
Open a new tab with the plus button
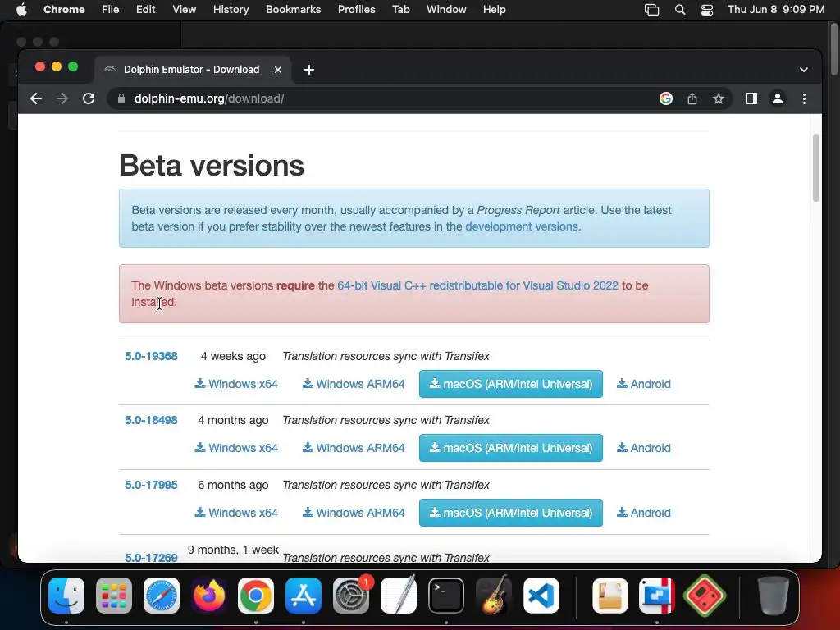309,70
